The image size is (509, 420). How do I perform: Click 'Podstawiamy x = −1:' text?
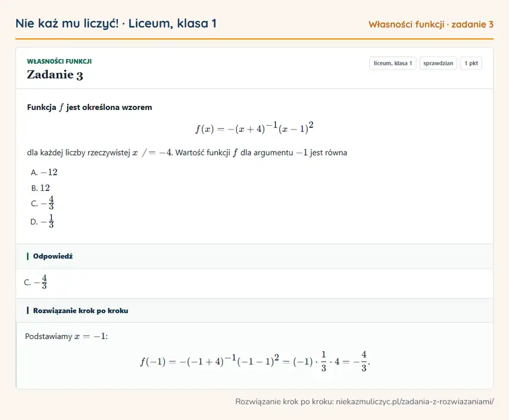(66, 336)
